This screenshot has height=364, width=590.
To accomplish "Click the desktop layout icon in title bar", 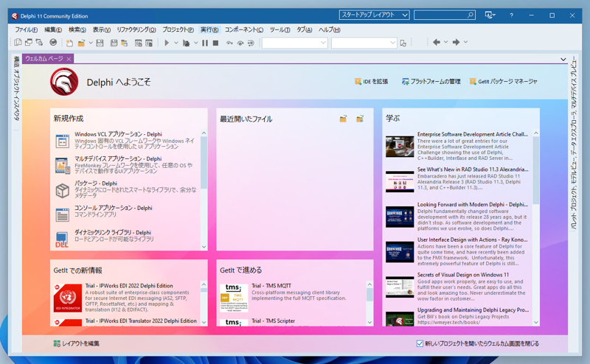I will pos(490,15).
